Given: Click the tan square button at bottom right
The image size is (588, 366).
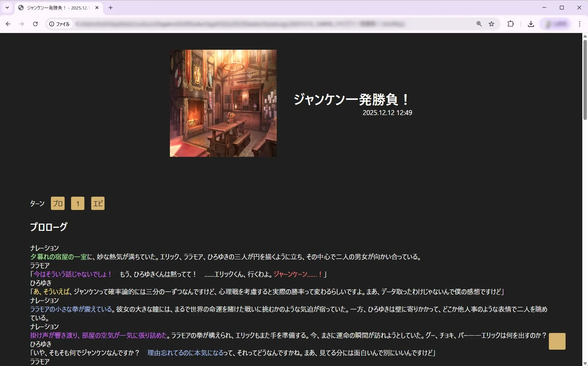Looking at the screenshot, I should point(557,341).
